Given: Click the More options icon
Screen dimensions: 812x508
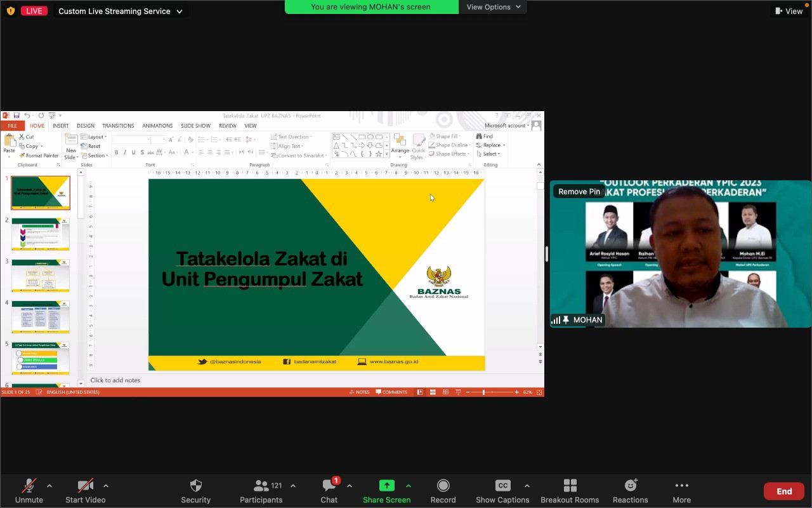Looking at the screenshot, I should (x=681, y=486).
